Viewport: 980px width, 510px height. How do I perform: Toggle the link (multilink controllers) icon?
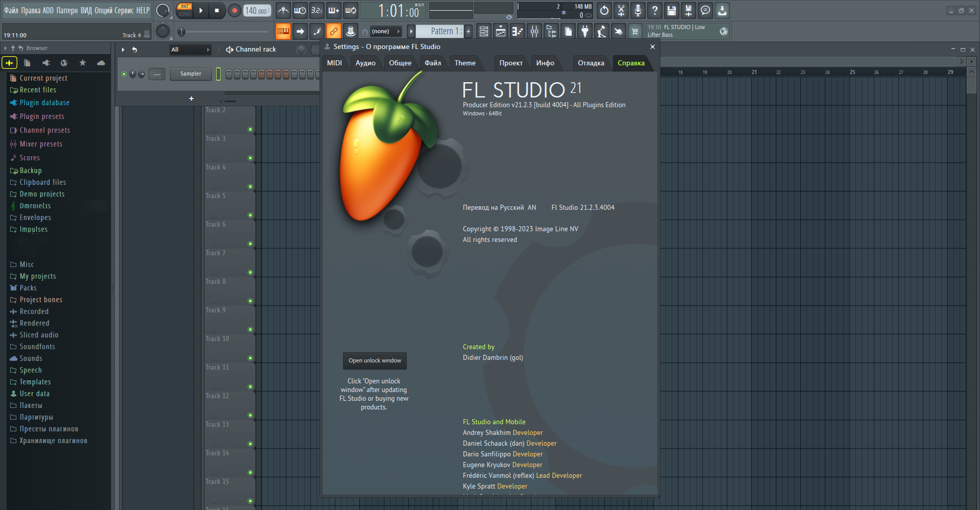[x=334, y=31]
